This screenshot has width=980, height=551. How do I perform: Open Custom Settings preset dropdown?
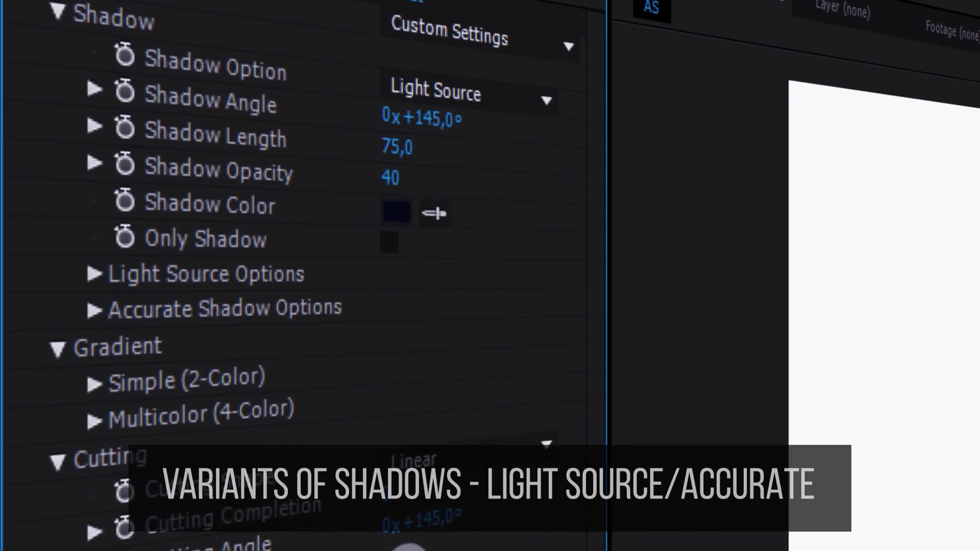pos(480,35)
